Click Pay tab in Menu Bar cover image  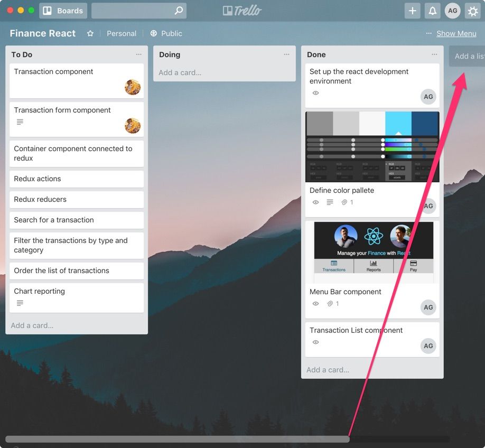click(413, 266)
